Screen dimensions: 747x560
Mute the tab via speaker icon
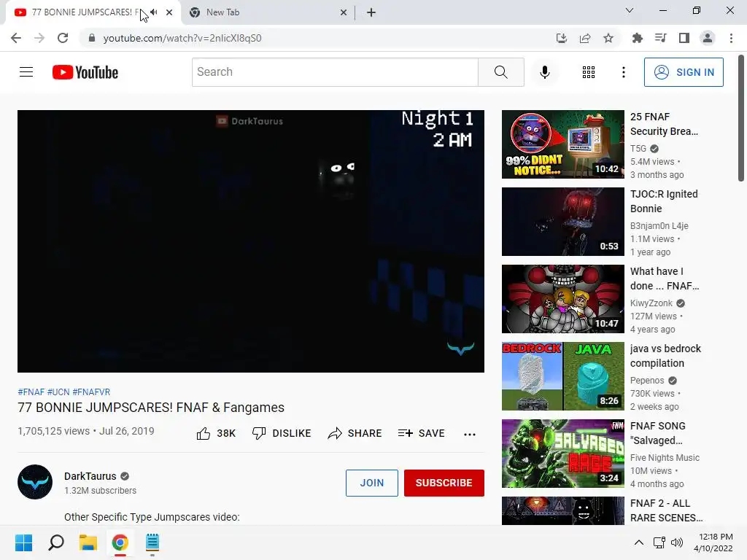154,12
